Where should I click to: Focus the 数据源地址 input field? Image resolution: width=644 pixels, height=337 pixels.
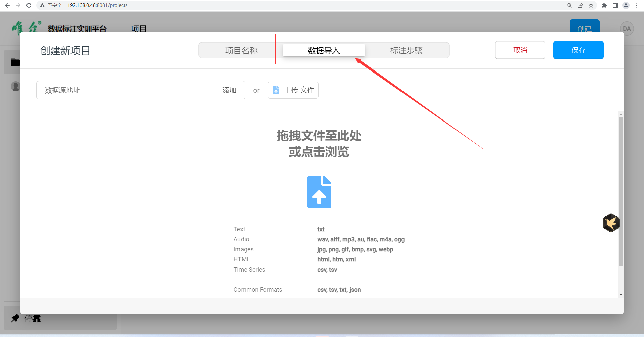[x=125, y=90]
